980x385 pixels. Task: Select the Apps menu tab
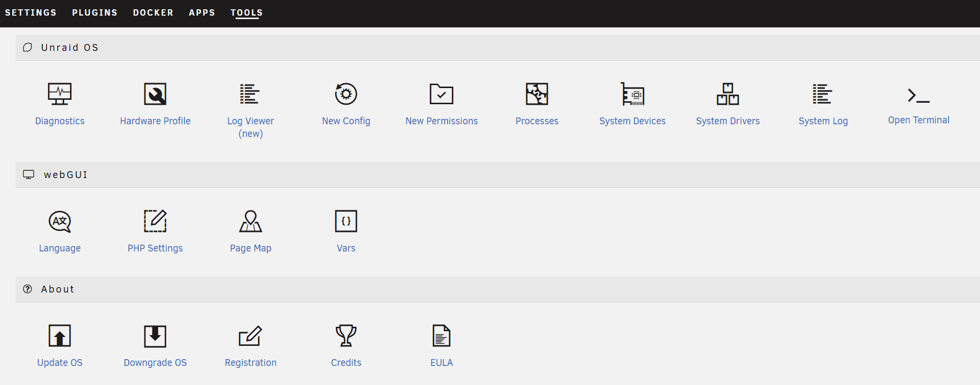pyautogui.click(x=202, y=13)
